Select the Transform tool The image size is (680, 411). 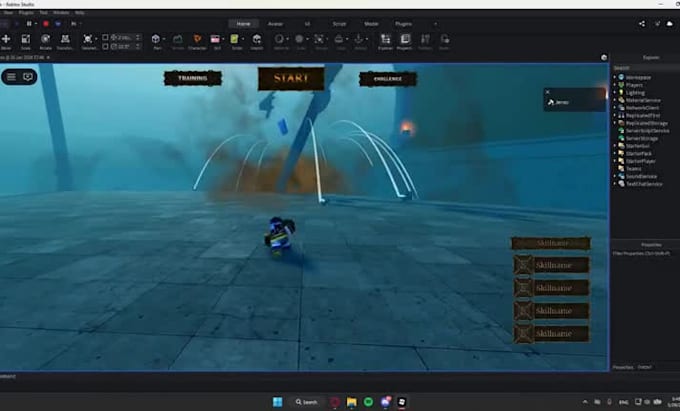[x=65, y=39]
